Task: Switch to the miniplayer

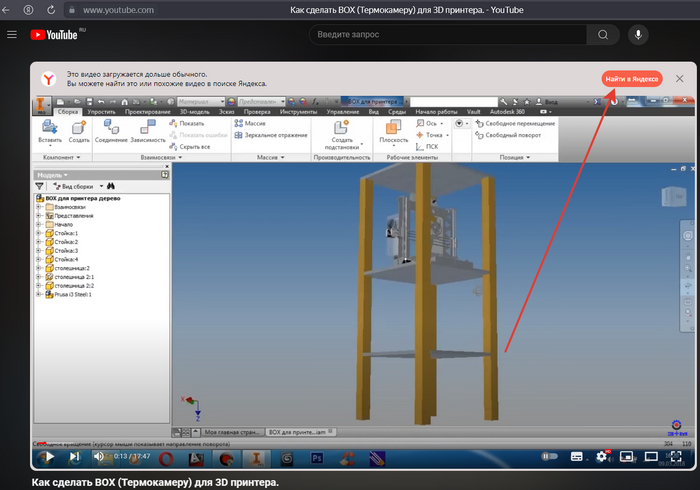Action: 626,457
